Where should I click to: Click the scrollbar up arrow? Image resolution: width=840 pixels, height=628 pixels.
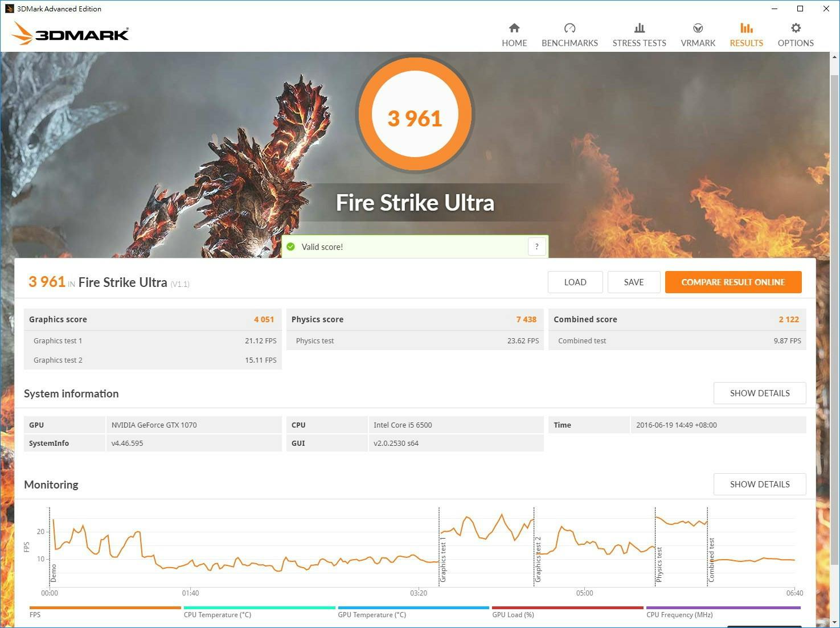[x=834, y=57]
